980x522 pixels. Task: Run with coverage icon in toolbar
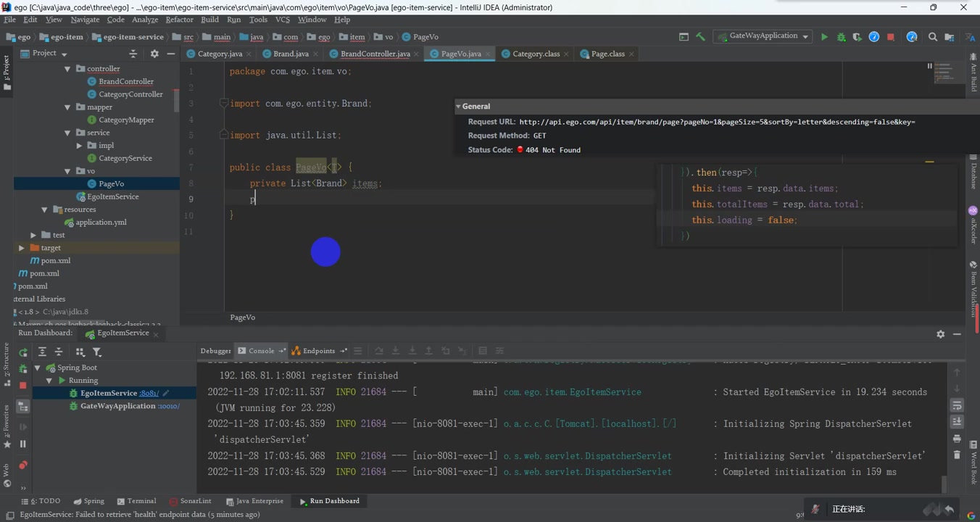857,37
